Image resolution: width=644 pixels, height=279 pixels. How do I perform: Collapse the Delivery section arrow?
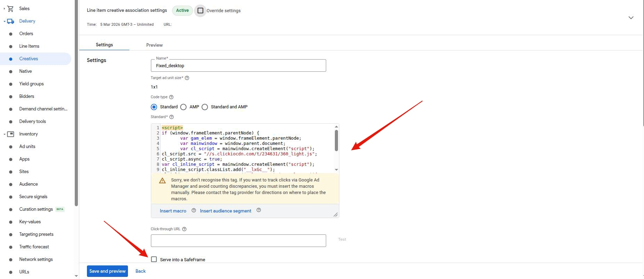point(5,22)
